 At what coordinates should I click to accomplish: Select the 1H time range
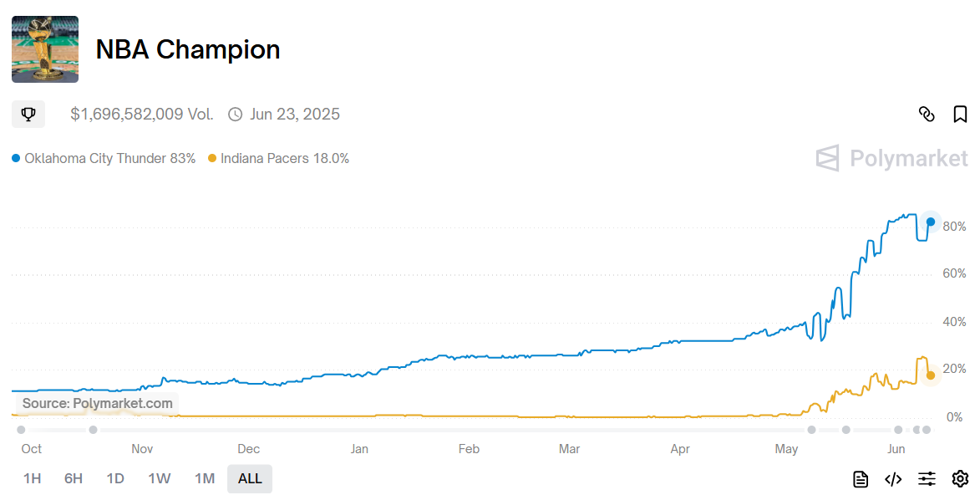click(32, 479)
